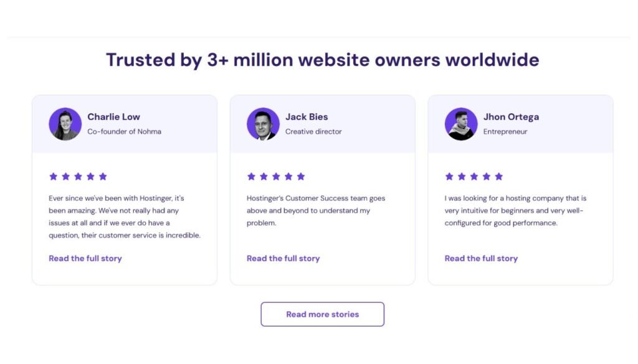Viewport: 638px width, 364px height.
Task: Open Charlie Low's Read the full story link
Action: 85,258
